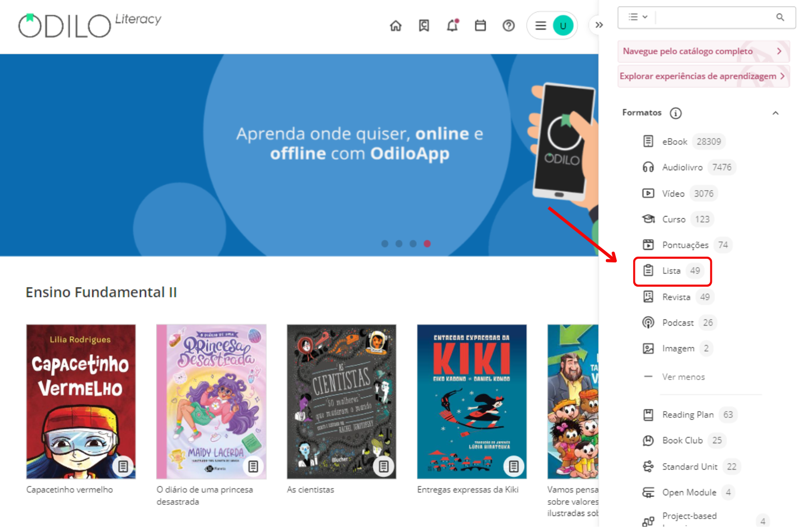This screenshot has width=812, height=527.
Task: Open the bookmarks icon in header
Action: tap(424, 25)
